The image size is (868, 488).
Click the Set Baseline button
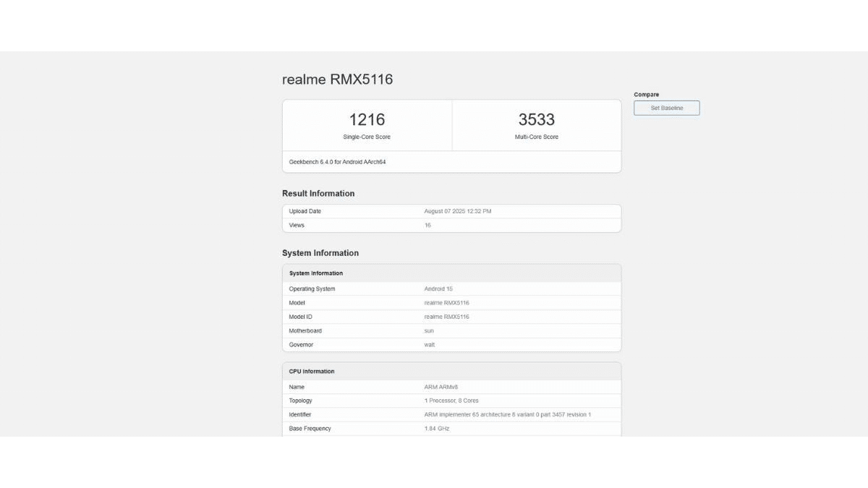[x=666, y=108]
